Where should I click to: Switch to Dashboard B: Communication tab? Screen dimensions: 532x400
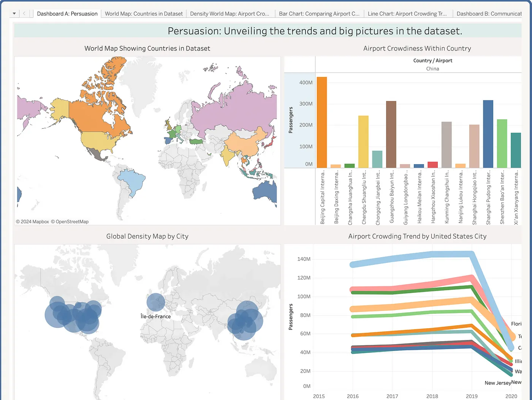(x=489, y=14)
